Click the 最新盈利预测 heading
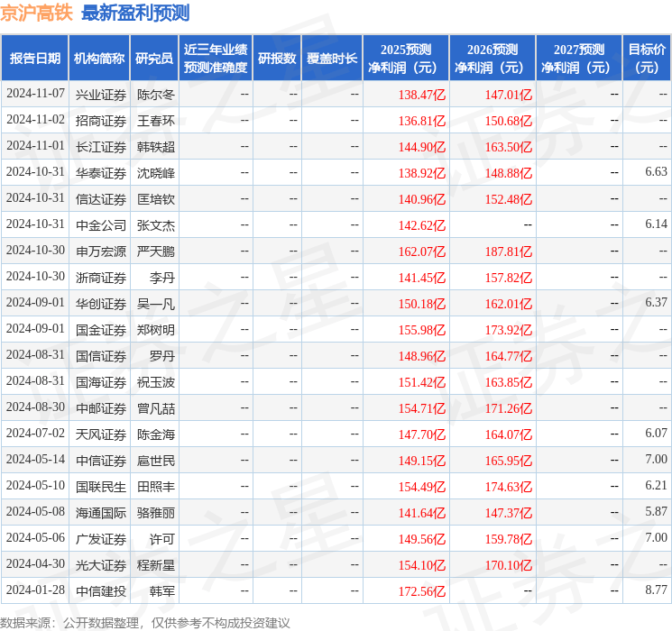The height and width of the screenshot is (631, 672). 135,13
